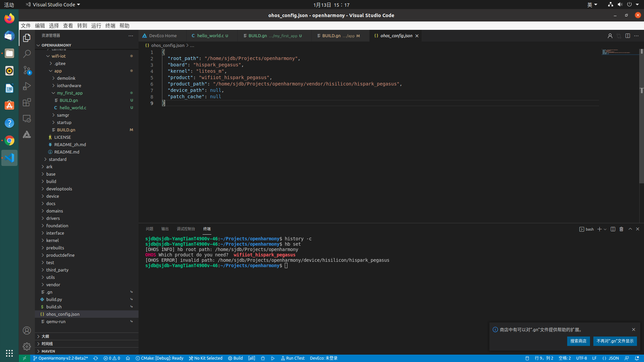
Task: Toggle notifications bell in status bar
Action: click(x=637, y=358)
